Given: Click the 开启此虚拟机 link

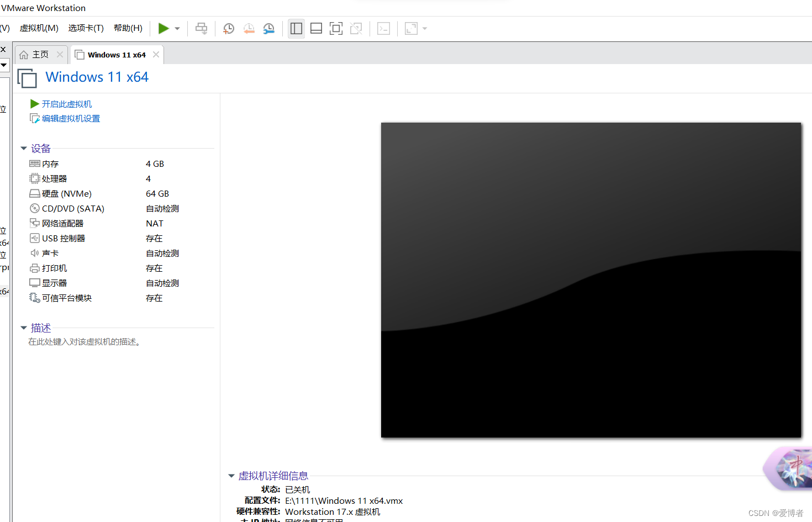Looking at the screenshot, I should pyautogui.click(x=67, y=104).
